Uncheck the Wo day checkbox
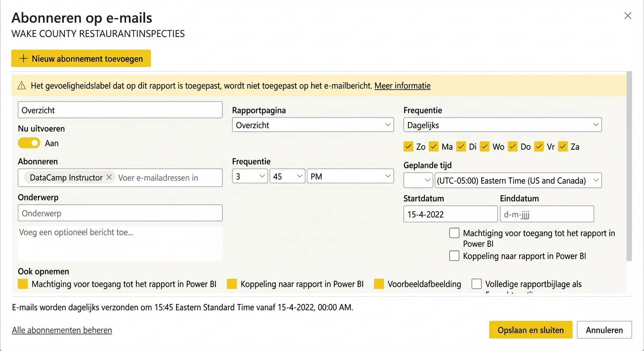The height and width of the screenshot is (351, 644). coord(485,146)
